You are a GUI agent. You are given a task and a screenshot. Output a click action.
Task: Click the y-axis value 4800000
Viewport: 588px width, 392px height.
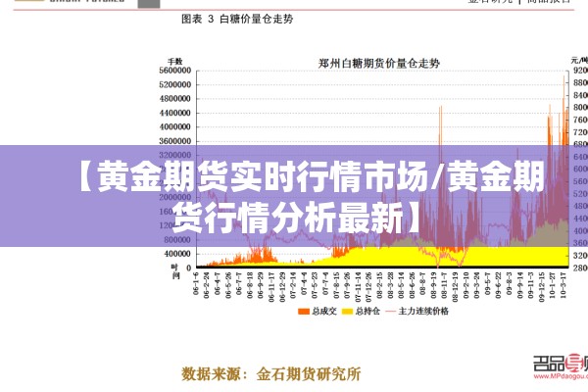coord(175,99)
